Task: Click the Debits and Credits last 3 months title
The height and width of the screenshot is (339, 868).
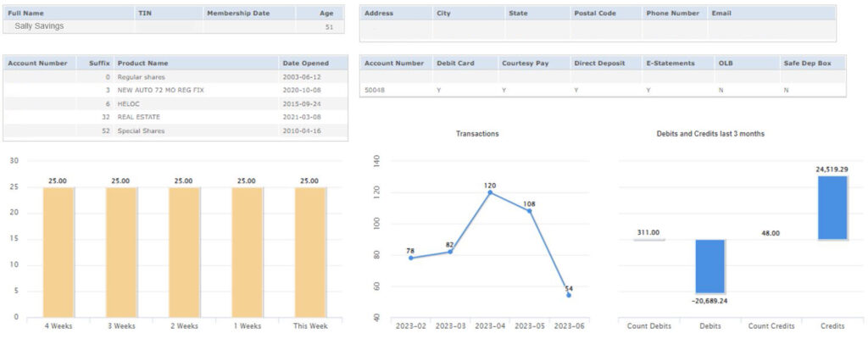Action: click(x=710, y=134)
